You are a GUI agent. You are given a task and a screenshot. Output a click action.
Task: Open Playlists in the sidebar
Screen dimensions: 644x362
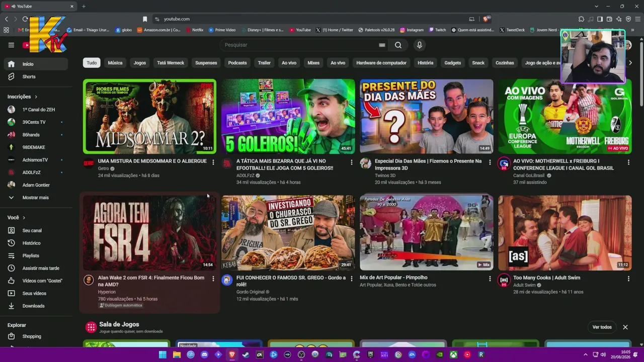pyautogui.click(x=36, y=255)
